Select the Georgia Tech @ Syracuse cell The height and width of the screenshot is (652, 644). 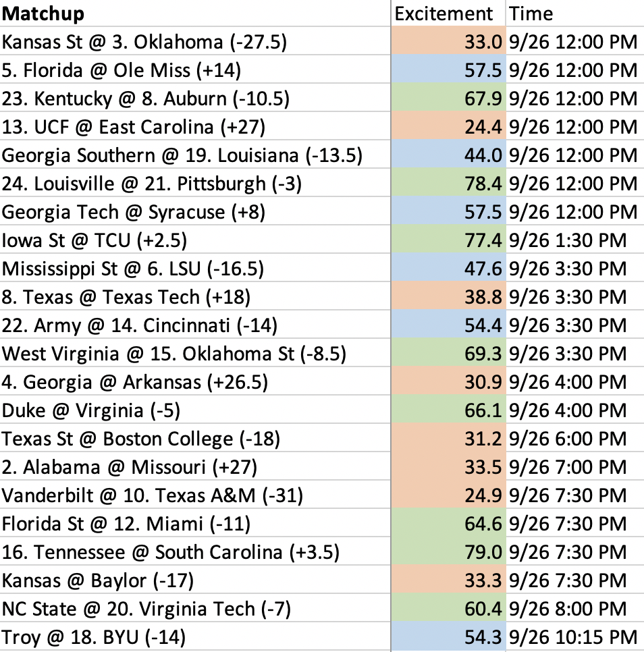pos(195,211)
